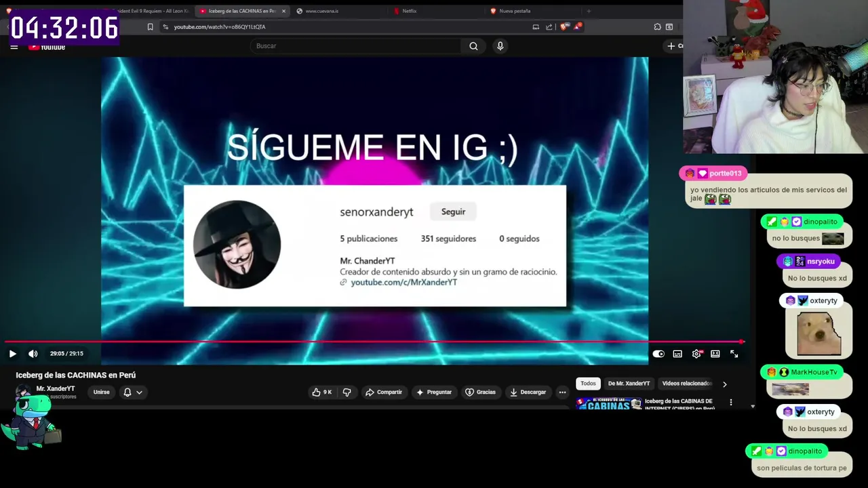This screenshot has width=868, height=488.
Task: Click nsryoku username in chat
Action: coord(821,261)
